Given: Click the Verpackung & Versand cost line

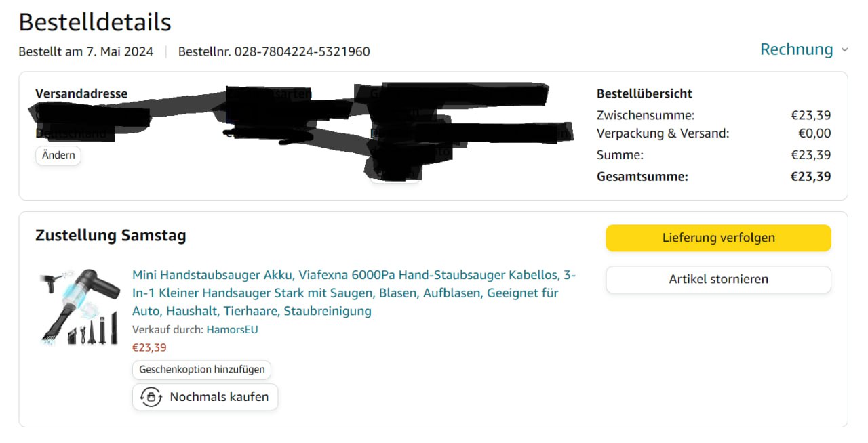Looking at the screenshot, I should point(713,133).
